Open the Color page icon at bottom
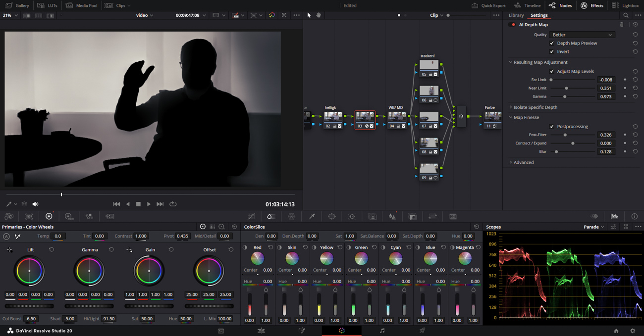This screenshot has width=644, height=336. (342, 331)
